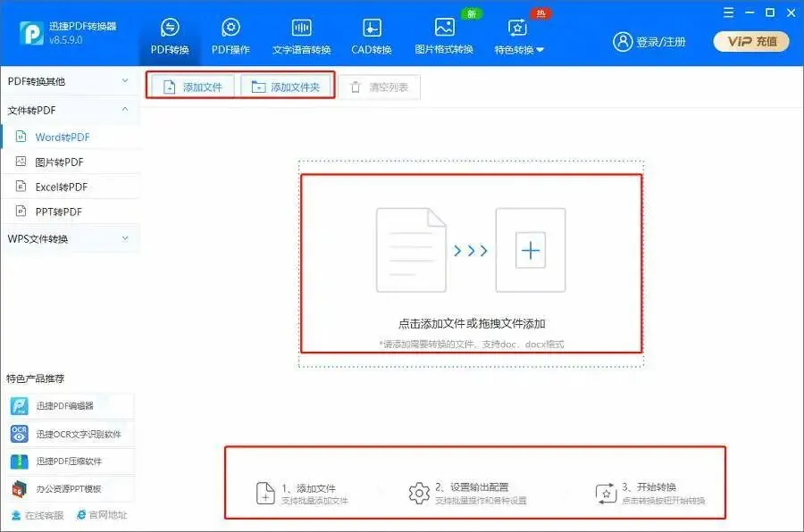This screenshot has height=532, width=804.
Task: Click the 特色转换 star icon
Action: coord(517,27)
